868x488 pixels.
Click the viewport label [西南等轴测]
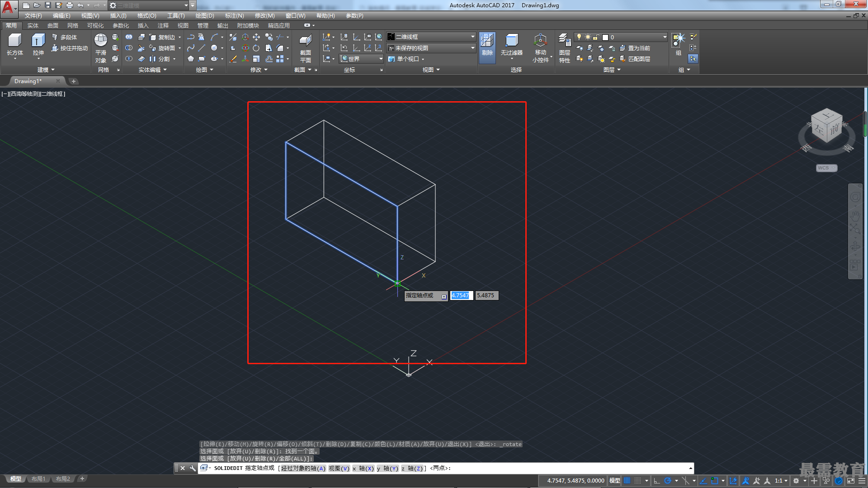[x=24, y=94]
